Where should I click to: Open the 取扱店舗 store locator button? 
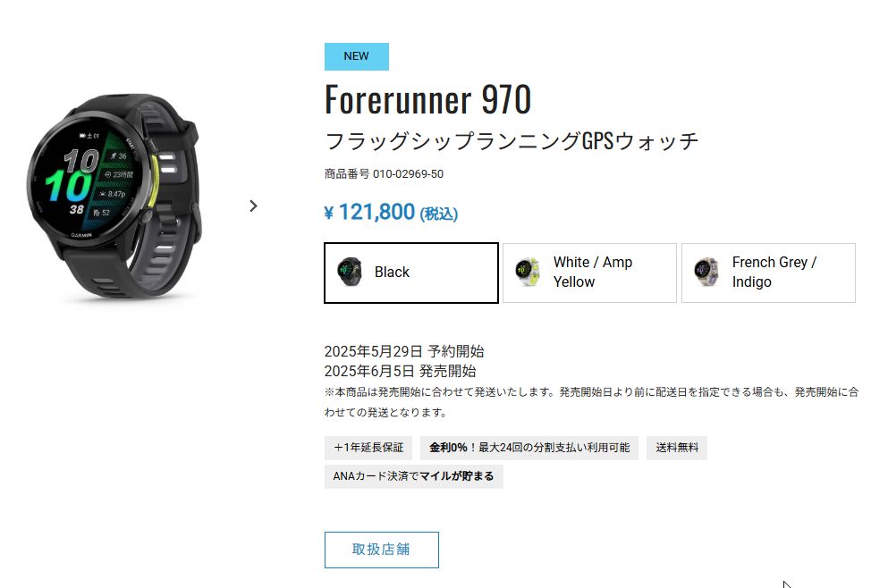coord(382,550)
